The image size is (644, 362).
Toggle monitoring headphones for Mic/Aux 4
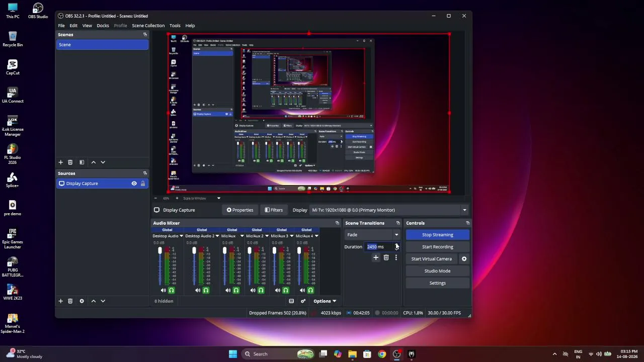pyautogui.click(x=310, y=291)
